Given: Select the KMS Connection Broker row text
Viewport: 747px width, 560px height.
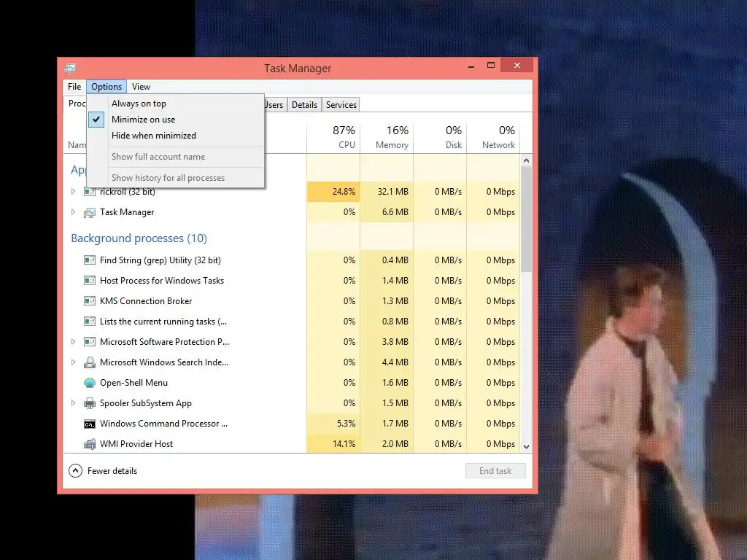Looking at the screenshot, I should click(x=146, y=301).
